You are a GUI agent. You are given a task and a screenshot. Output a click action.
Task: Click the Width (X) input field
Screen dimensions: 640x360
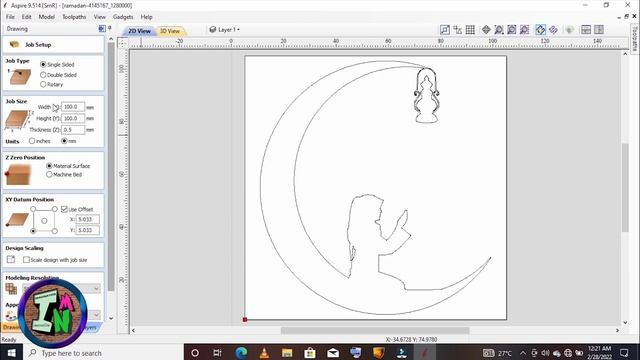[73, 107]
